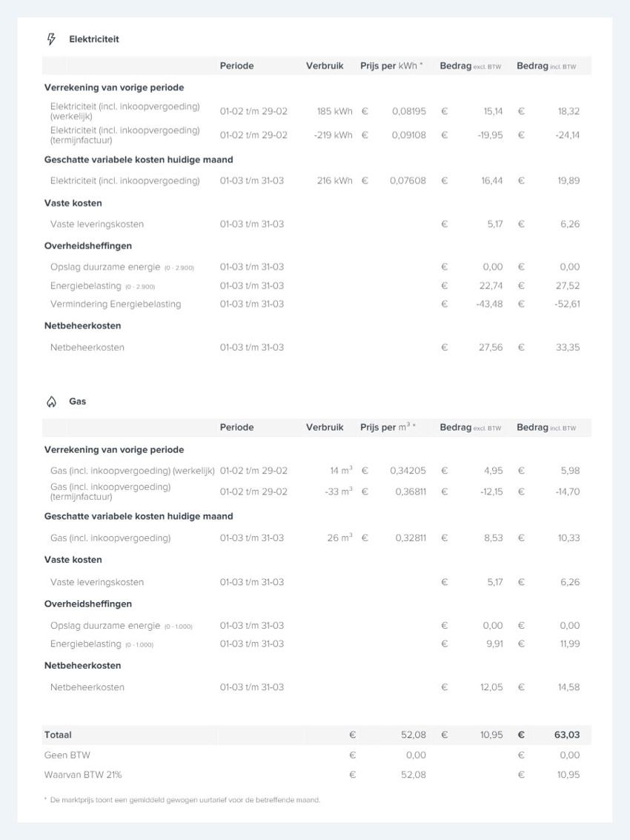Select the marktprijs footnote text
The image size is (630, 840).
(182, 800)
